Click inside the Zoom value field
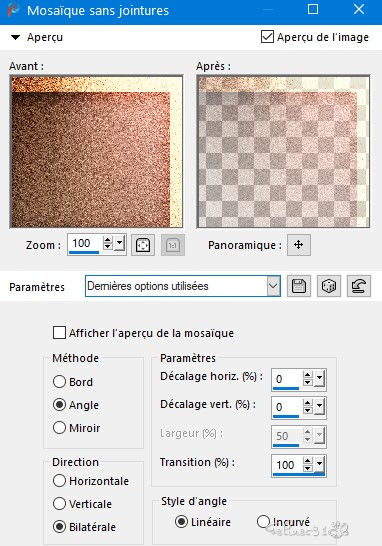 (x=85, y=243)
